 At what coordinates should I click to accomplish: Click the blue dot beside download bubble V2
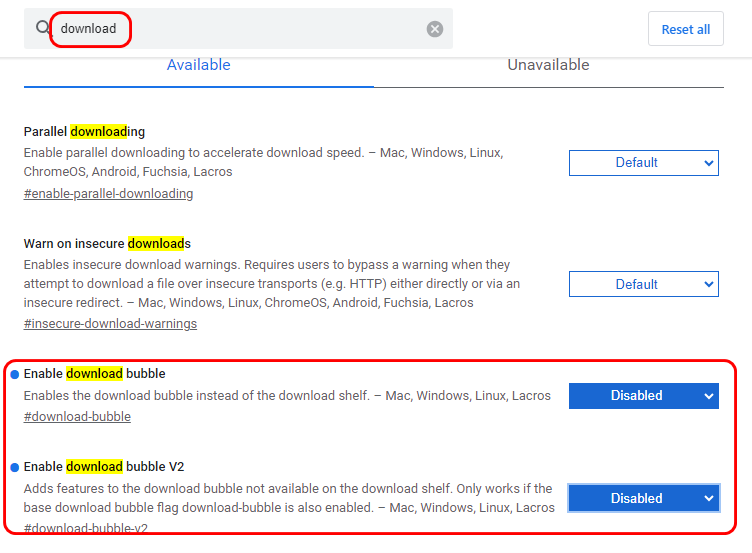(14, 467)
